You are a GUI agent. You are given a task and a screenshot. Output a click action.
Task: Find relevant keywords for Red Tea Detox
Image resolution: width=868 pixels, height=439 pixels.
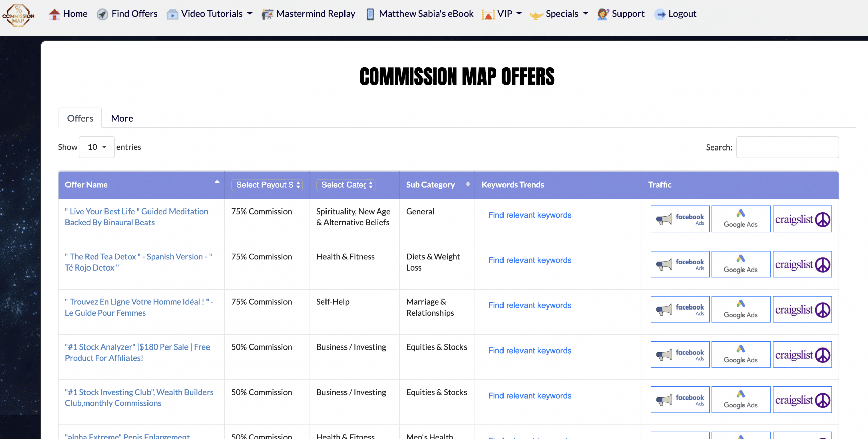click(530, 260)
